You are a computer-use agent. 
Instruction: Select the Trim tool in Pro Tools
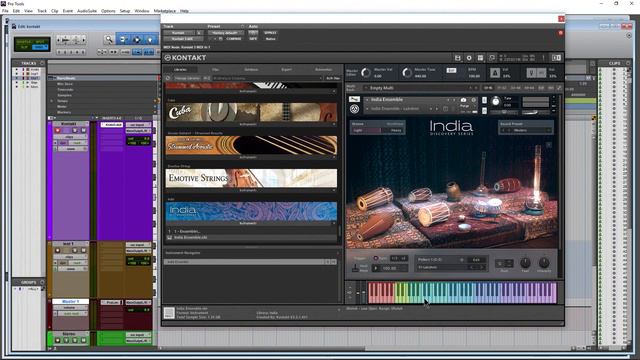click(123, 39)
